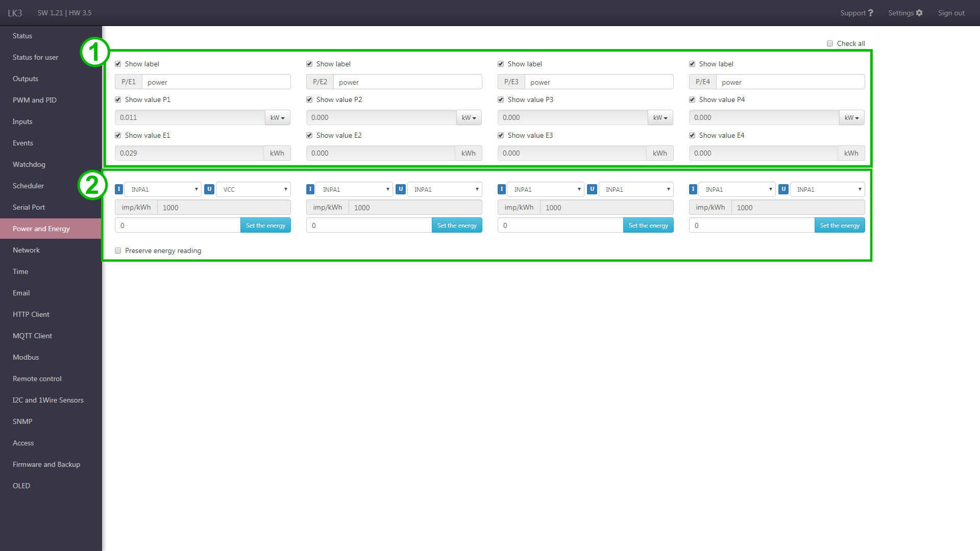Click the U badge in the P/E2 column
Image resolution: width=980 pixels, height=551 pixels.
pos(401,189)
